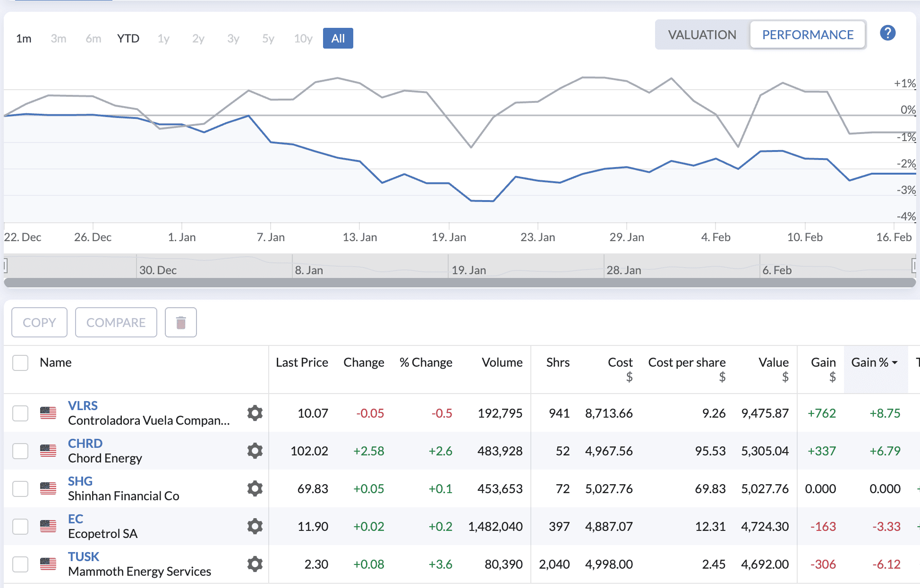This screenshot has width=920, height=588.
Task: Switch to the VALUATION tab
Action: [702, 35]
